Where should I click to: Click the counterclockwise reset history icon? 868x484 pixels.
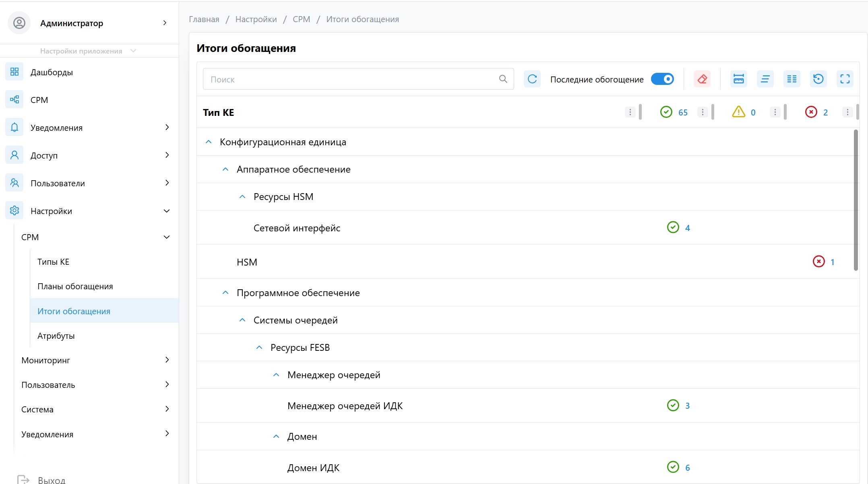click(818, 79)
